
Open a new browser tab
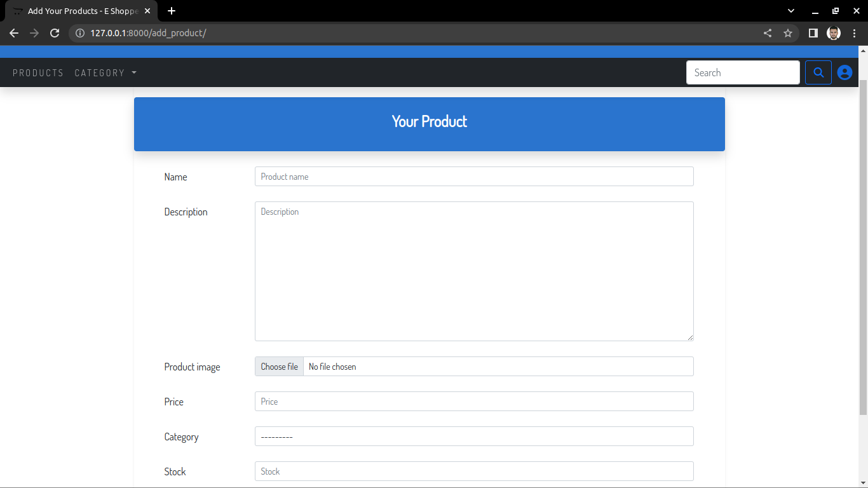pyautogui.click(x=172, y=10)
